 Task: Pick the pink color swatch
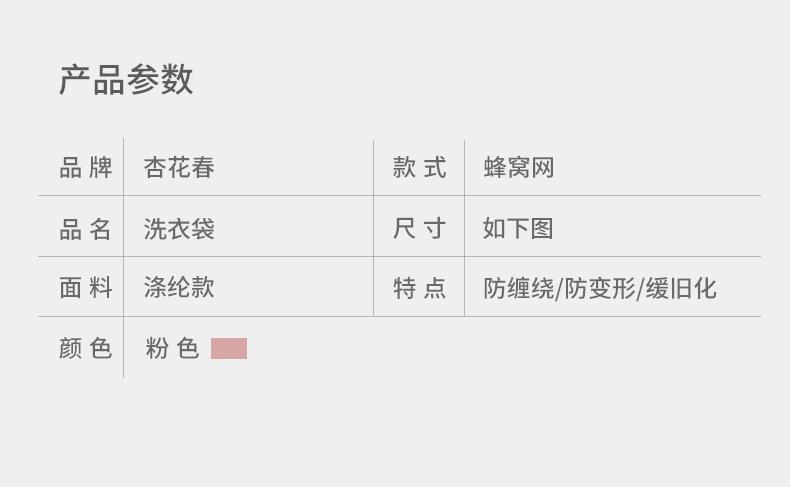click(229, 348)
